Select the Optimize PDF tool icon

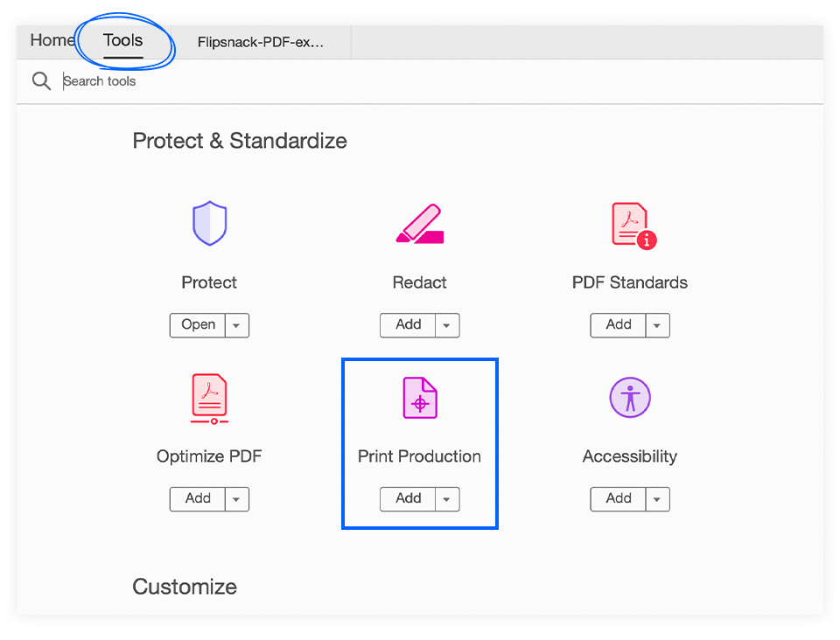(209, 398)
